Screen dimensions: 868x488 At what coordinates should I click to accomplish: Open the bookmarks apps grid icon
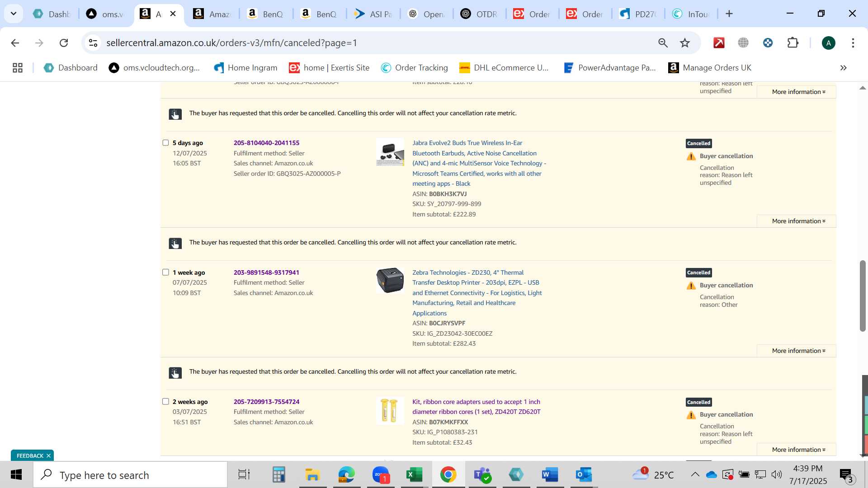[x=18, y=68]
